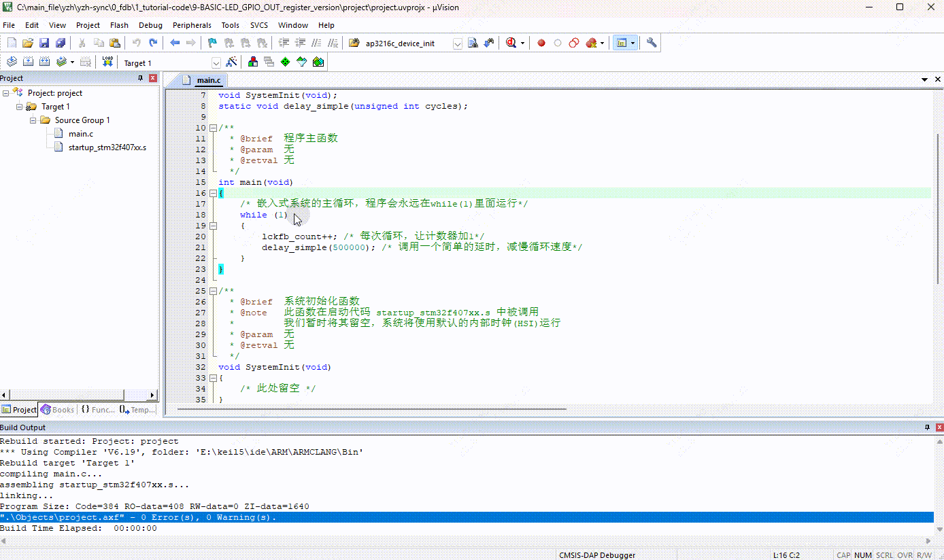Toggle auto-hide pin of Build Output
The height and width of the screenshot is (560, 944).
coord(926,427)
